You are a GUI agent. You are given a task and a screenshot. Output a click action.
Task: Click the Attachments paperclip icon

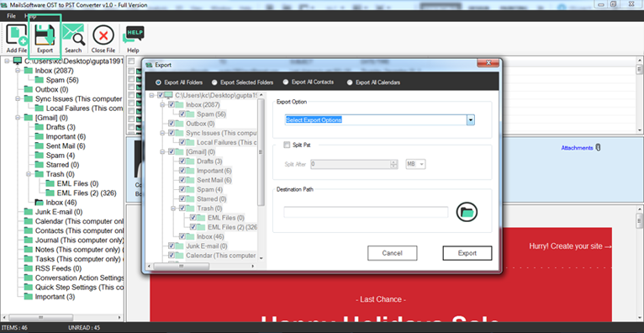coord(598,147)
